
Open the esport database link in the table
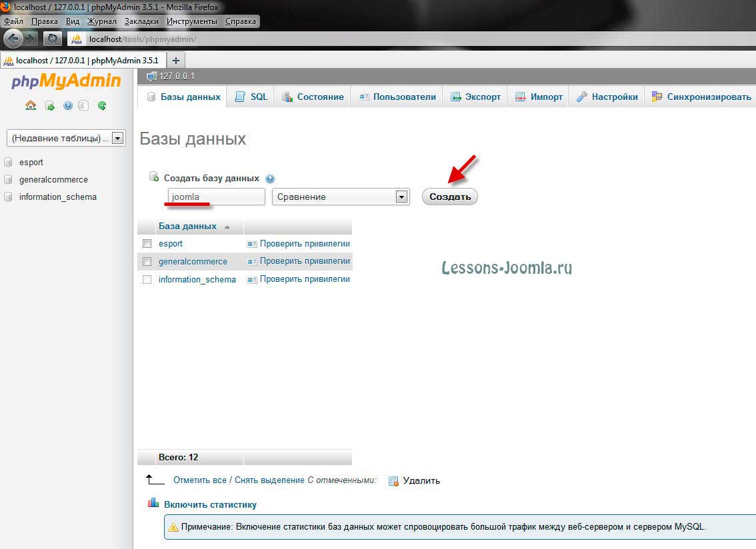tap(171, 243)
